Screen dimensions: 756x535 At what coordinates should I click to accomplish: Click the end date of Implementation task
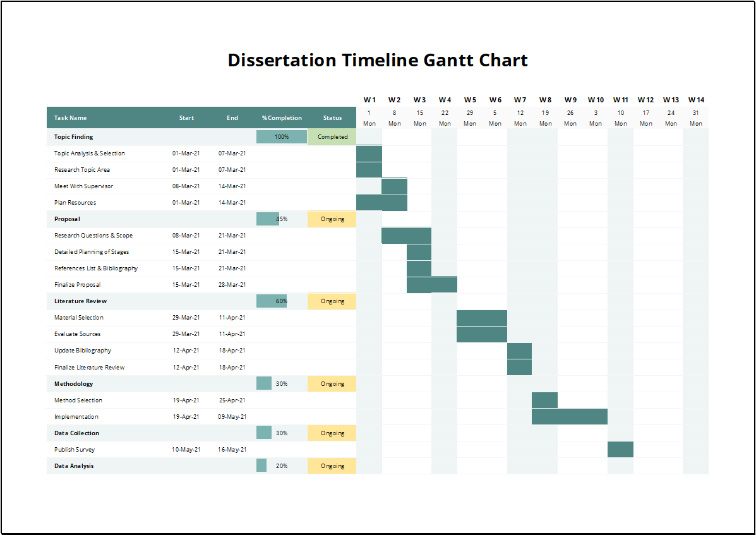pos(232,417)
